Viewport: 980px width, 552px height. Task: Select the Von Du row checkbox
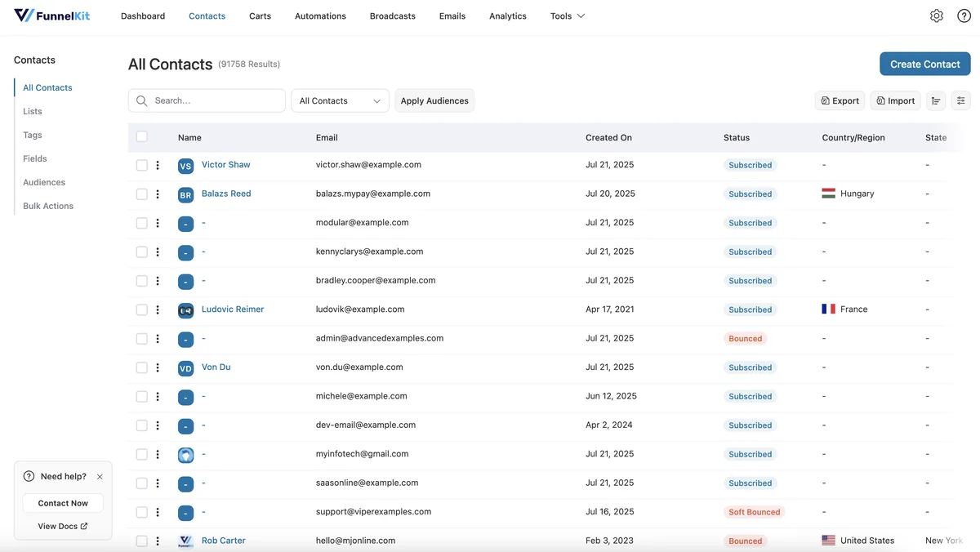(x=142, y=367)
